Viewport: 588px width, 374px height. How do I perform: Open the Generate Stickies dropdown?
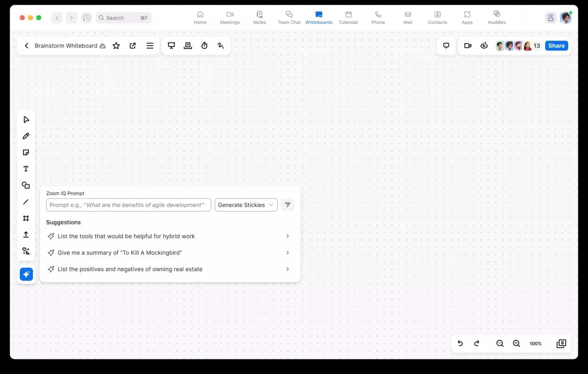246,205
